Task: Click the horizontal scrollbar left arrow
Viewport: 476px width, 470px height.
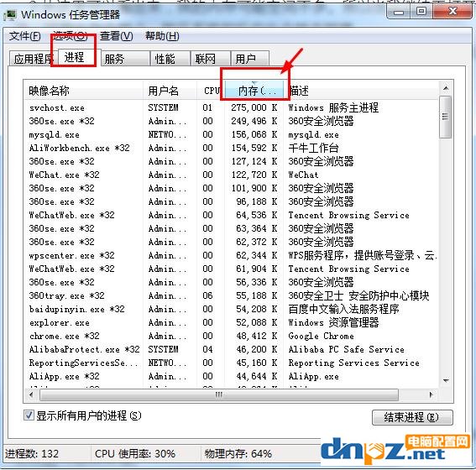Action: click(x=31, y=394)
